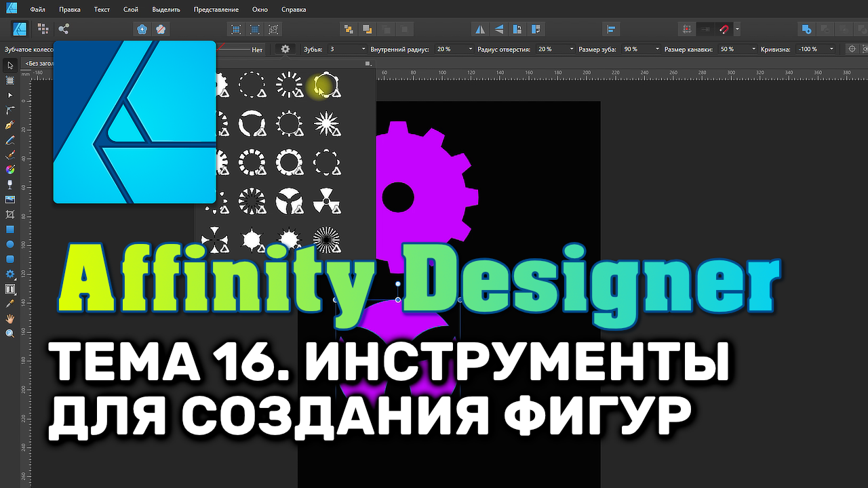Open the Файл menu
Image resolution: width=868 pixels, height=488 pixels.
click(x=38, y=9)
